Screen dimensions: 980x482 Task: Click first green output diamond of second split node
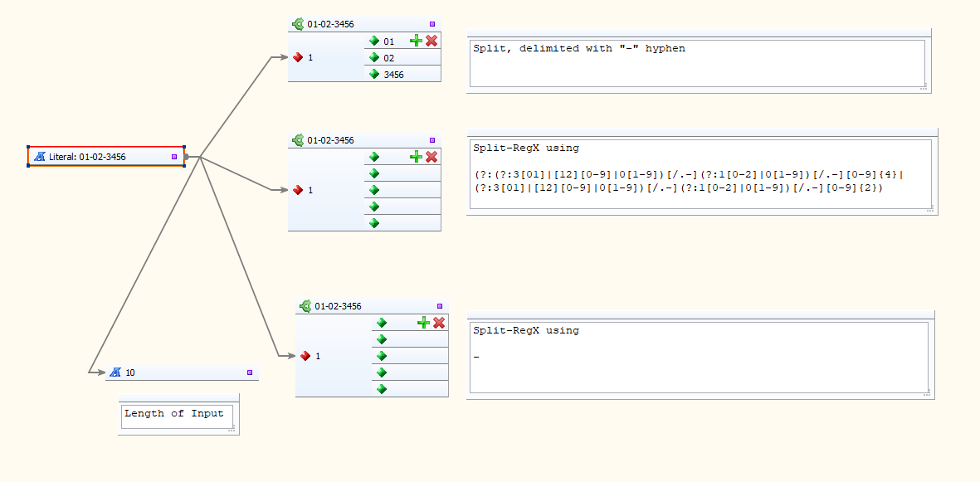(x=374, y=157)
